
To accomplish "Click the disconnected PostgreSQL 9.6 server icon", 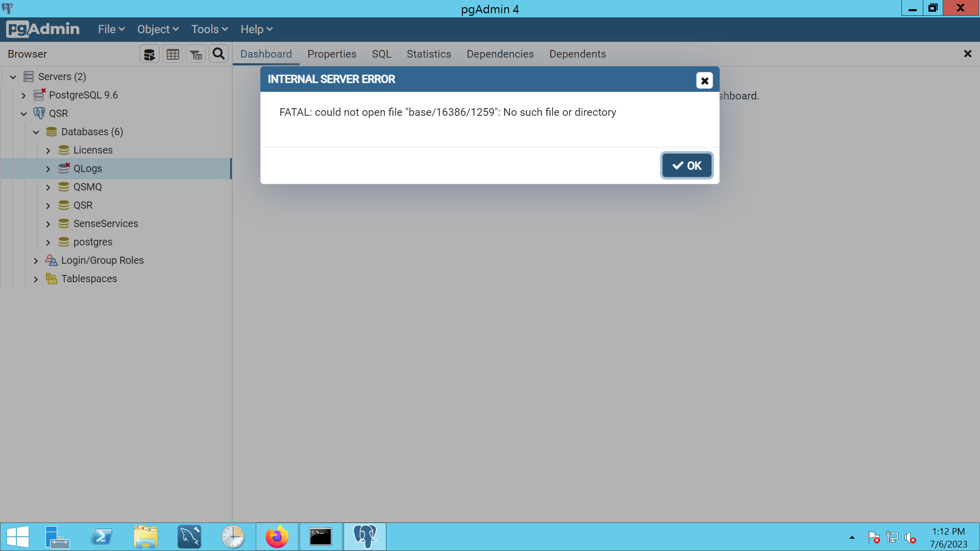I will click(x=39, y=95).
